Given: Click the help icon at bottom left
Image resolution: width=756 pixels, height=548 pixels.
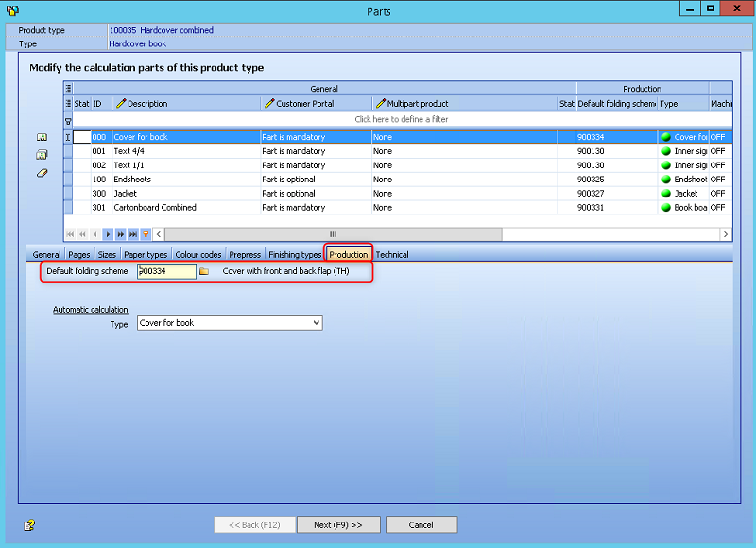Looking at the screenshot, I should coord(29,525).
